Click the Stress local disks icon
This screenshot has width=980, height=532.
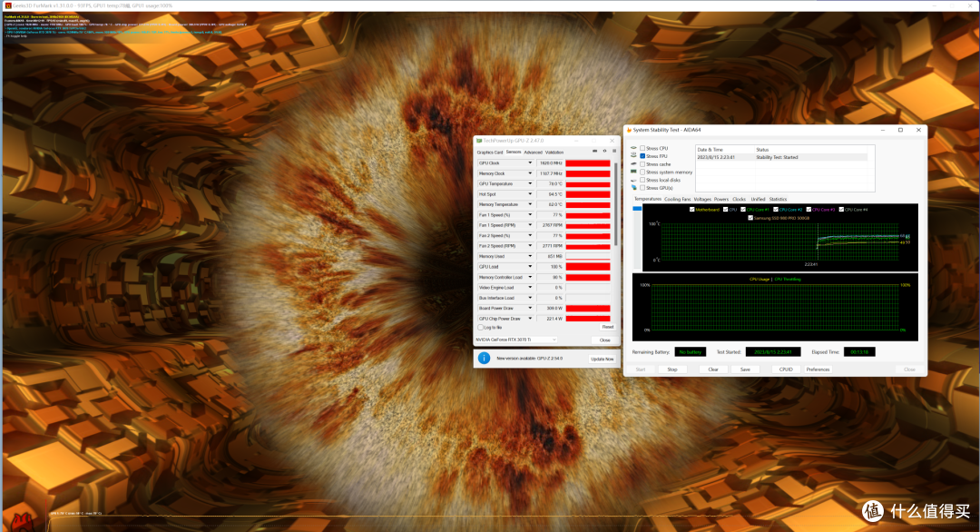point(633,180)
